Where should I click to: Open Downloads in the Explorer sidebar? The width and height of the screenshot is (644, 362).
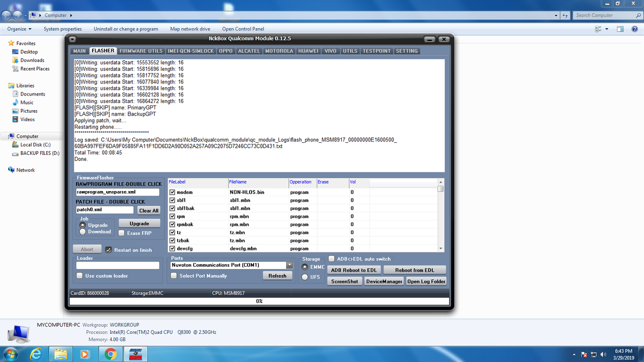coord(32,60)
